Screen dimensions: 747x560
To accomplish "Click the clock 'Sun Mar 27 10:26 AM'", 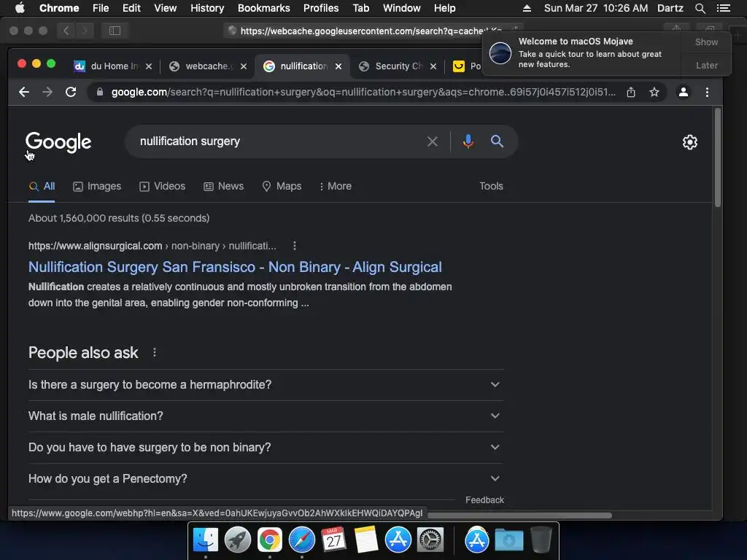I will click(596, 8).
